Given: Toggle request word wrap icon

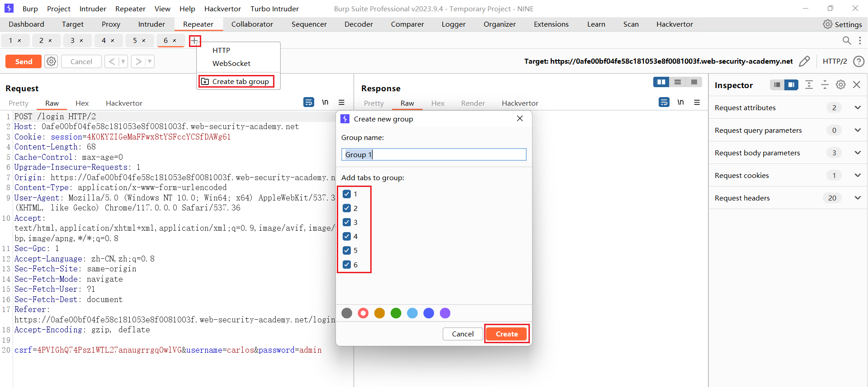Looking at the screenshot, I should point(309,103).
